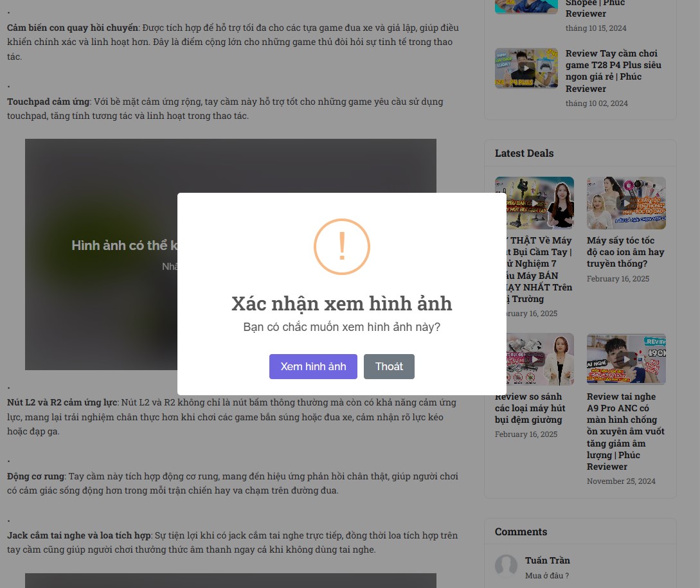Click the blurred 'Hình ảnh có thể' image placeholder
700x588 pixels.
[x=102, y=254]
